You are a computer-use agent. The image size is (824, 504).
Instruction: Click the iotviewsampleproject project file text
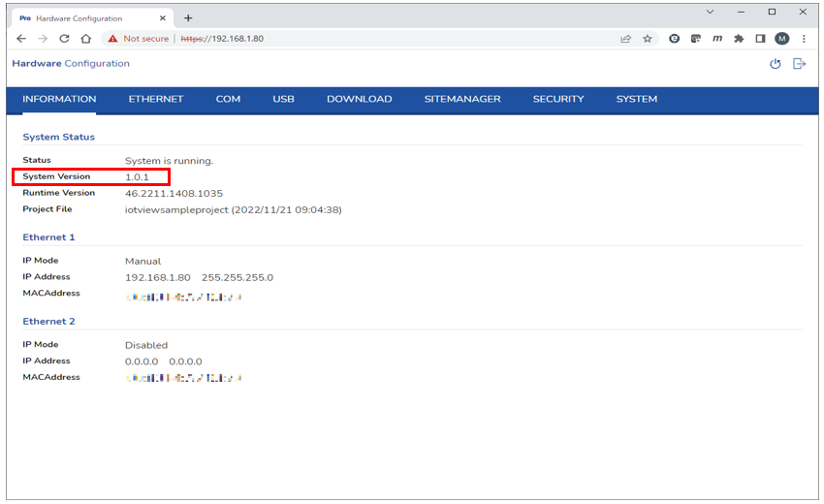[234, 209]
